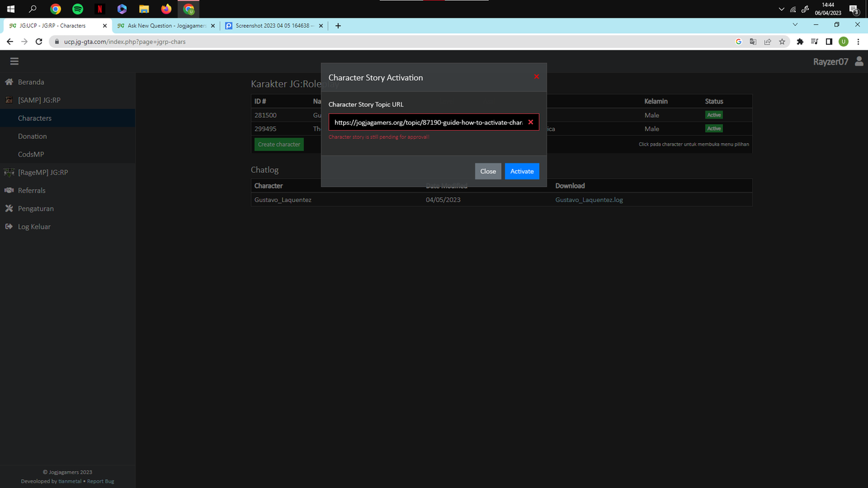Open the media control icon

pos(814,41)
